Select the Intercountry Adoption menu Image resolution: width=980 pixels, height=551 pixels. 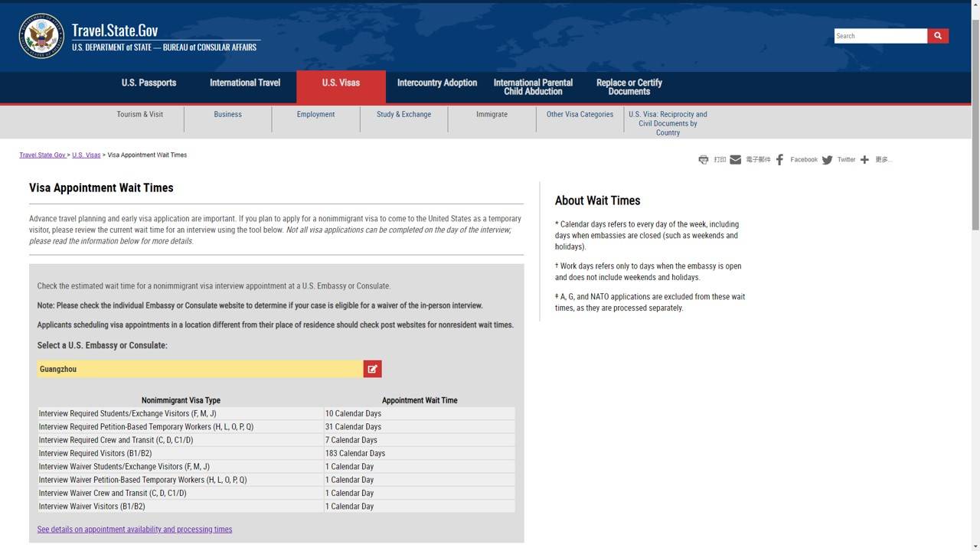(436, 83)
